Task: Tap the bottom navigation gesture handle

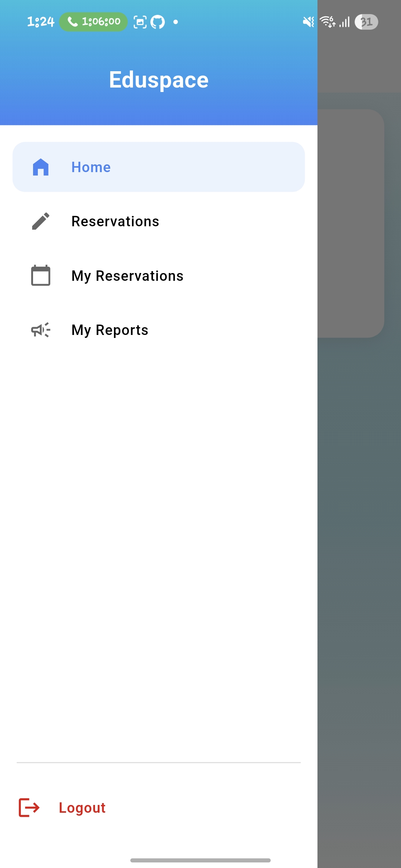Action: [x=200, y=860]
